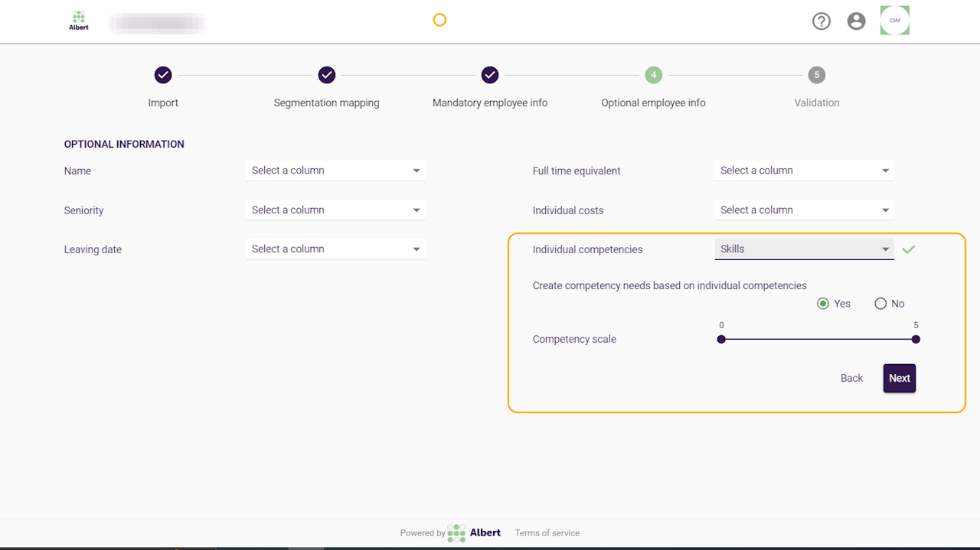Click the Segmentation mapping step checkmark
The image size is (980, 550).
tap(327, 75)
